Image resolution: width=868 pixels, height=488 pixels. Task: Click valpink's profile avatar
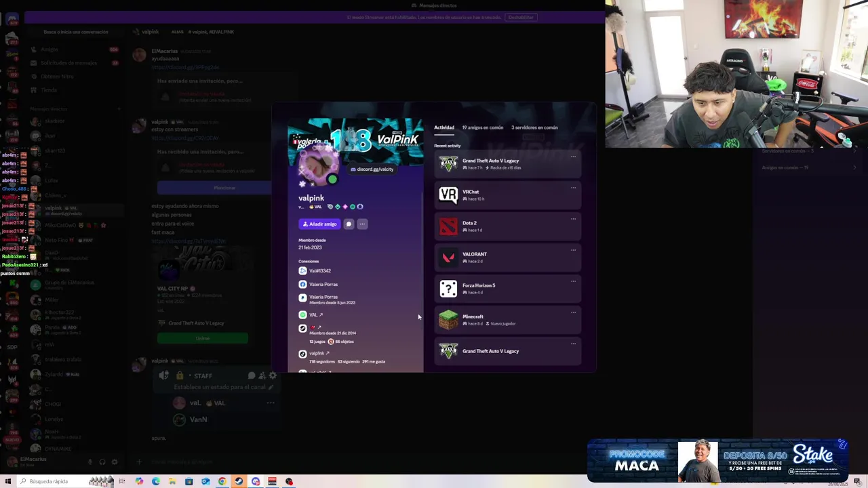point(318,166)
